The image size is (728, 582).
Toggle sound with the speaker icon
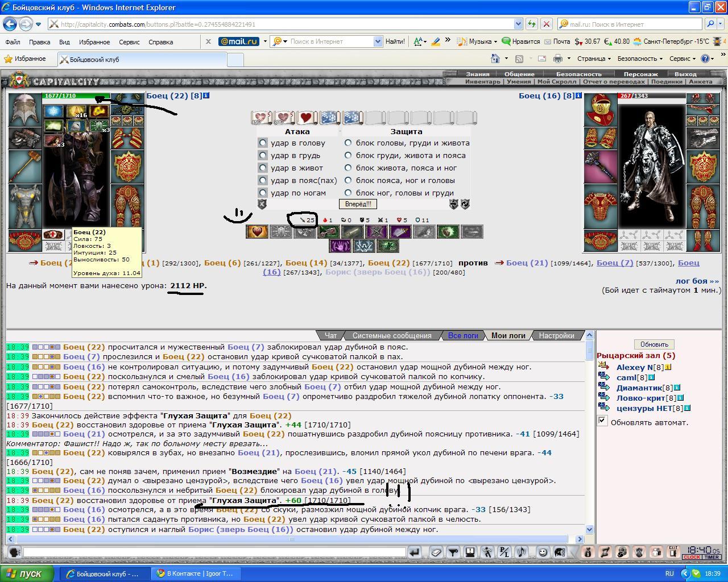tap(521, 552)
